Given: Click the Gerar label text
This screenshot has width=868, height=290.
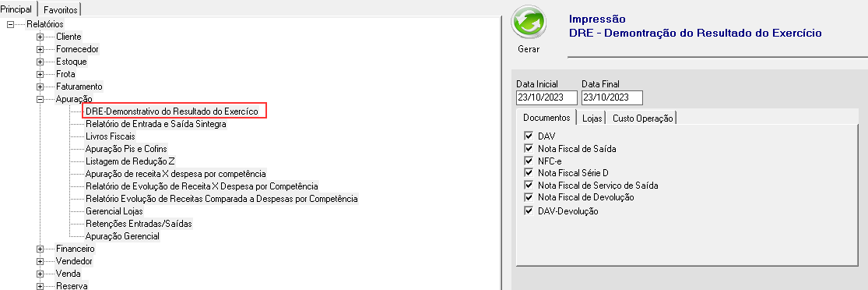Looking at the screenshot, I should [529, 49].
